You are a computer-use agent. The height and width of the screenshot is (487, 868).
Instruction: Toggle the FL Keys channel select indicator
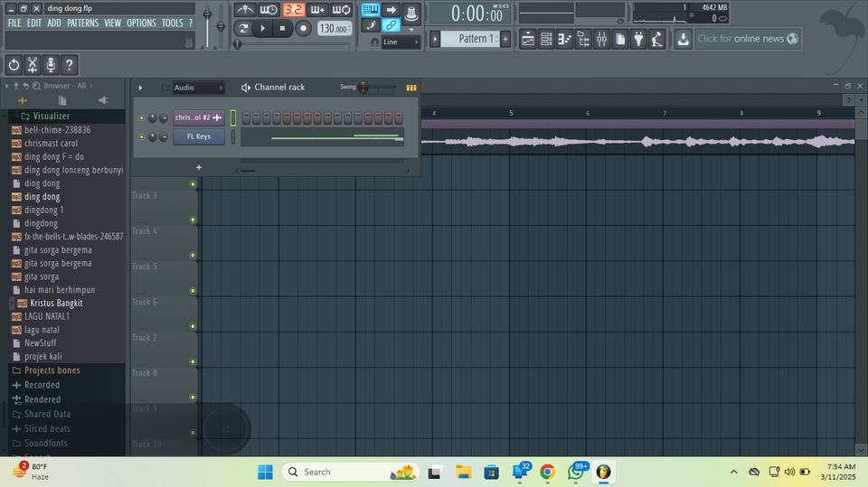[233, 136]
